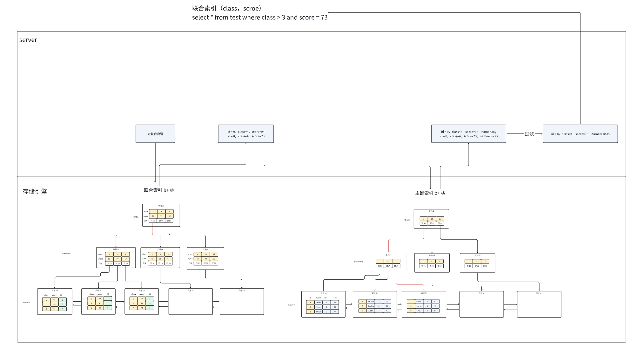Click the union index root node box
This screenshot has width=644, height=349.
(161, 215)
